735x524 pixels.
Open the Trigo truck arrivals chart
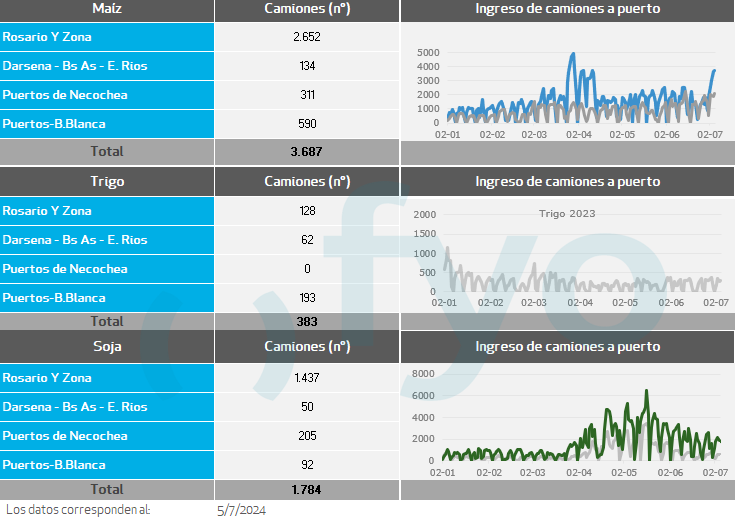pyautogui.click(x=567, y=260)
